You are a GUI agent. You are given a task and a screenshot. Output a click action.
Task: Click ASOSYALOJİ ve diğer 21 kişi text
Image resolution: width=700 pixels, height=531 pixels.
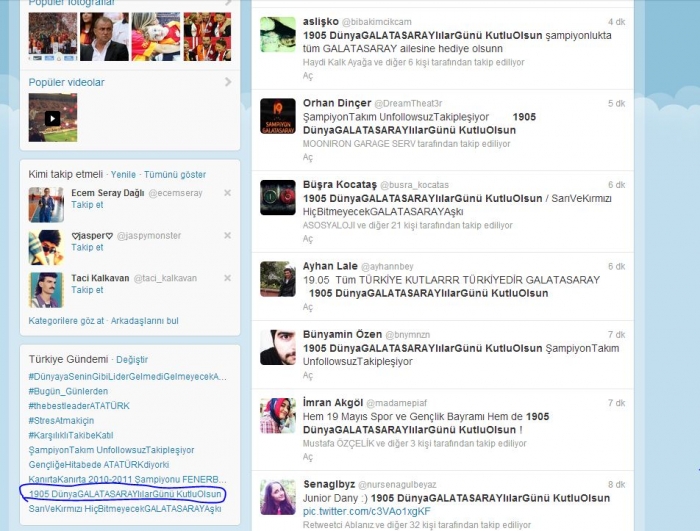[x=408, y=226]
